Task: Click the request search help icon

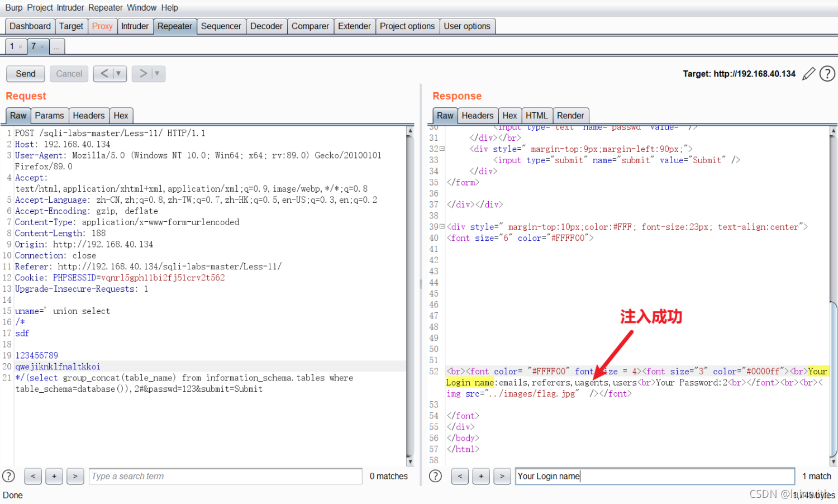Action: 9,476
